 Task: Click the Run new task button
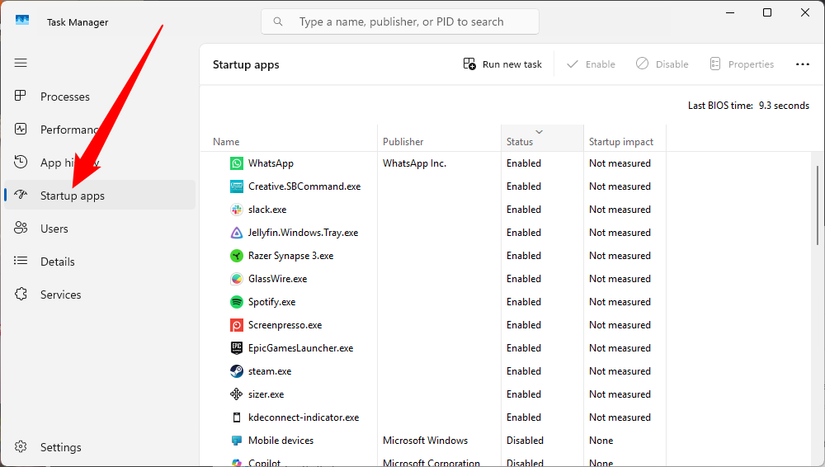tap(502, 64)
